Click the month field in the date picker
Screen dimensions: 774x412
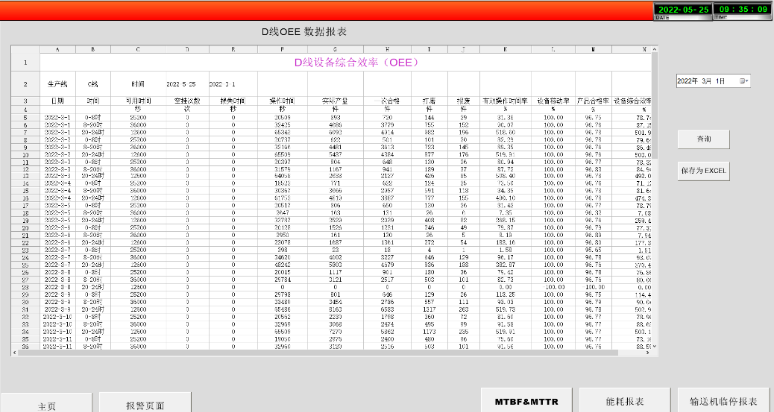(x=708, y=80)
